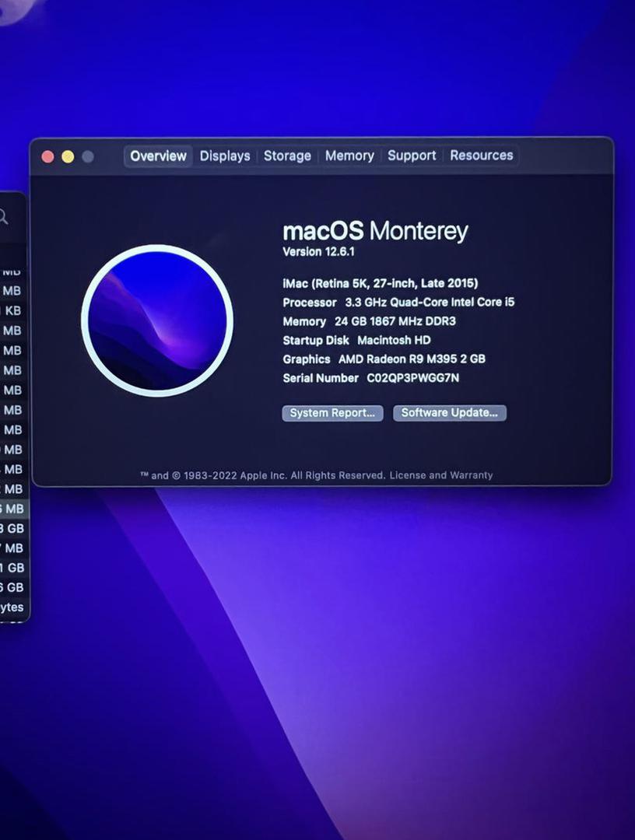Click the System Report button
The width and height of the screenshot is (635, 840).
(x=332, y=413)
